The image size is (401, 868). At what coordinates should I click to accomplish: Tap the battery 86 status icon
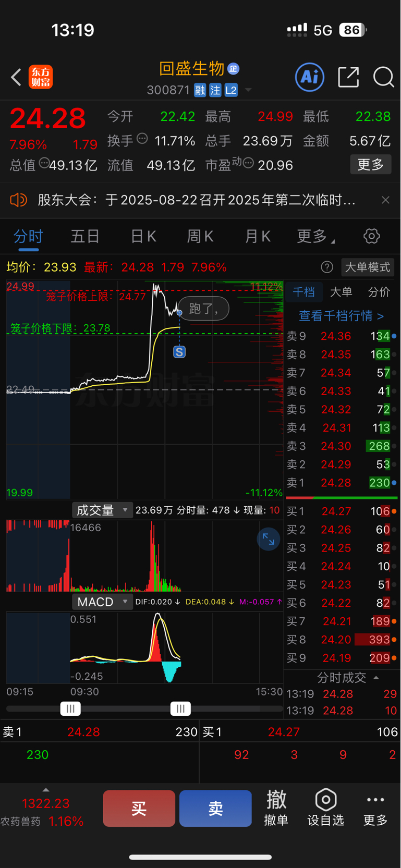click(x=353, y=30)
